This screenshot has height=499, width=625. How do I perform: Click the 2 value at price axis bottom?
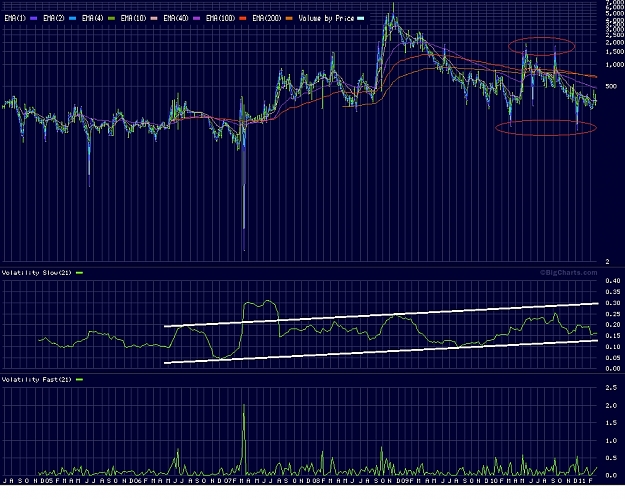tap(607, 262)
